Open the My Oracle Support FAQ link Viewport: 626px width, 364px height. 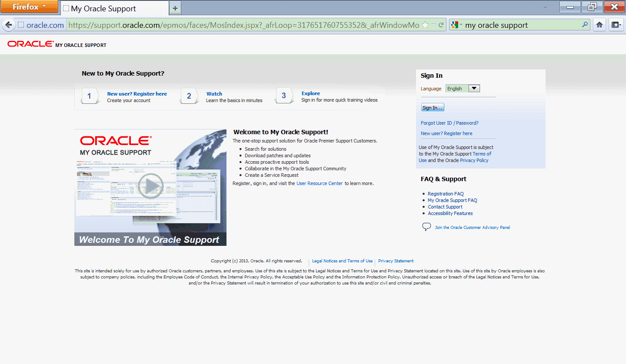(453, 200)
